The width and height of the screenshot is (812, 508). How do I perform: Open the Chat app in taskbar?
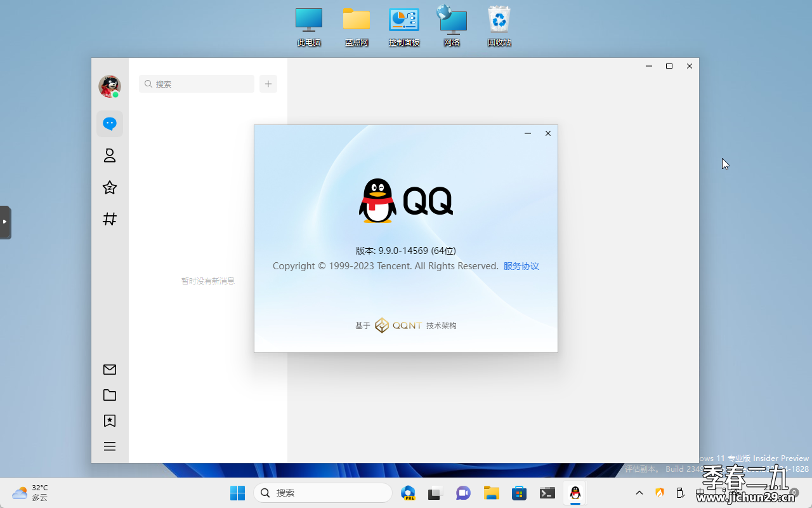[463, 493]
